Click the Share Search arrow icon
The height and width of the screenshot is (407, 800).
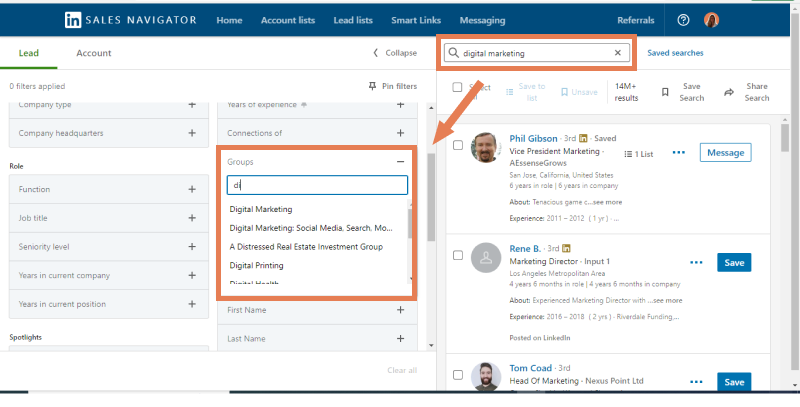click(x=729, y=92)
